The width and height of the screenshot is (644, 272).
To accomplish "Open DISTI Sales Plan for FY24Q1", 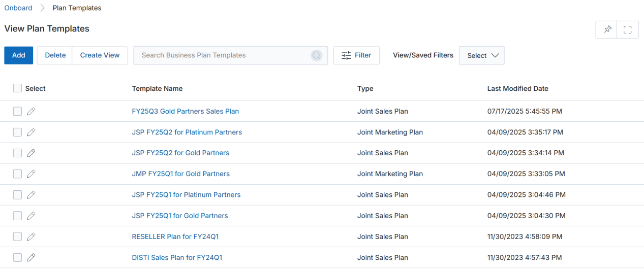I will pyautogui.click(x=177, y=257).
